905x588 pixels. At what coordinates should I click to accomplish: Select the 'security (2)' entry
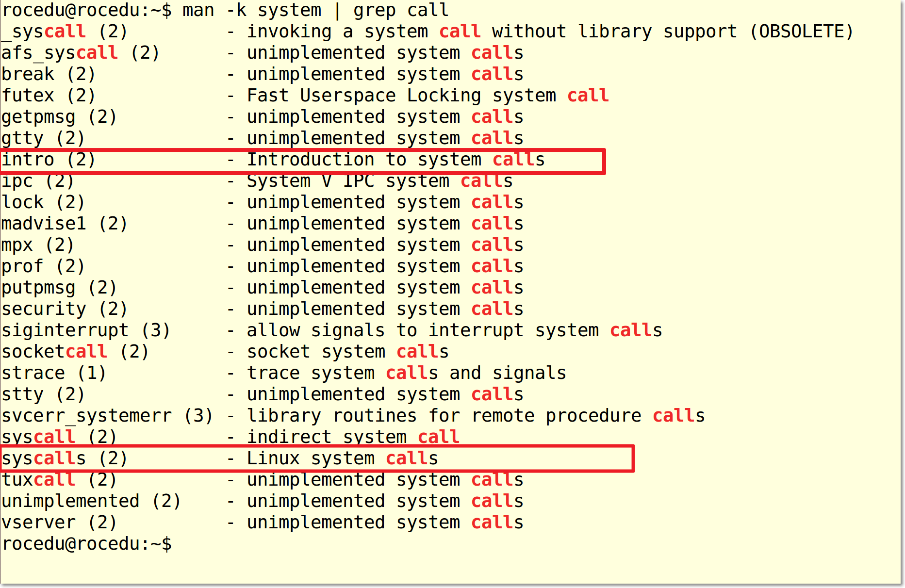tap(65, 309)
